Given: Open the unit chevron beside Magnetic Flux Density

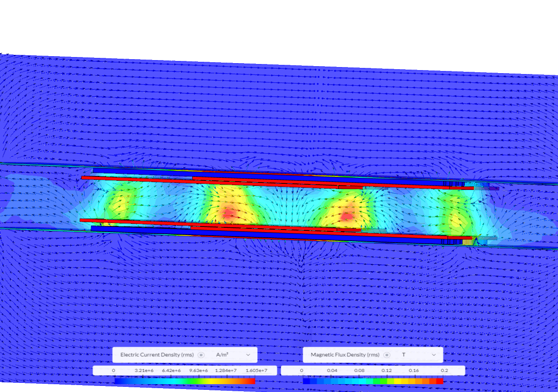Looking at the screenshot, I should 433,355.
